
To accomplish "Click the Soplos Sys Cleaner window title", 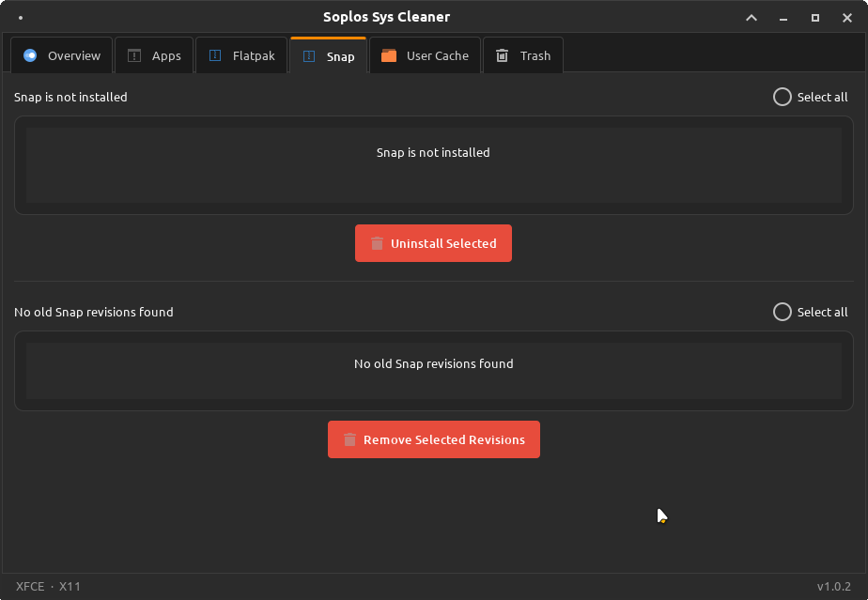I will [386, 17].
